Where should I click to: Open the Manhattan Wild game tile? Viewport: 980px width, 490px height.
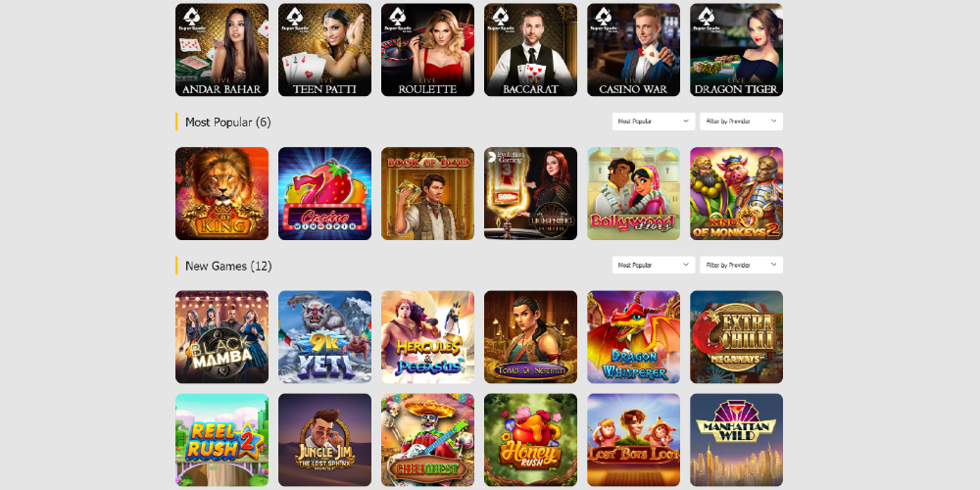pos(736,440)
